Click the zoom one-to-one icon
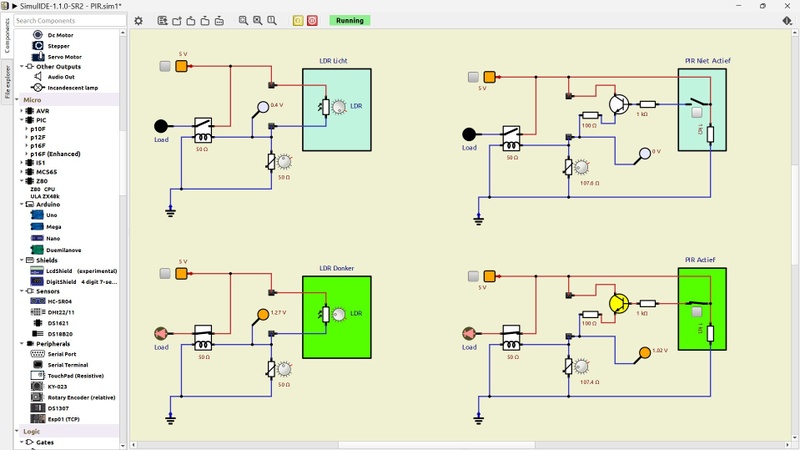This screenshot has height=450, width=800. (x=272, y=20)
